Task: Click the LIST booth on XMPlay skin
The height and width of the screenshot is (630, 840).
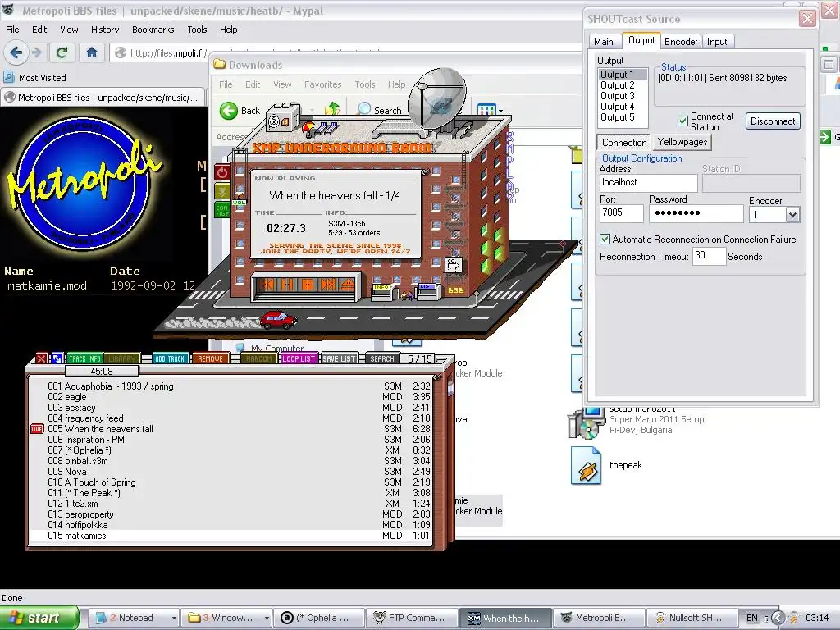Action: pos(428,291)
